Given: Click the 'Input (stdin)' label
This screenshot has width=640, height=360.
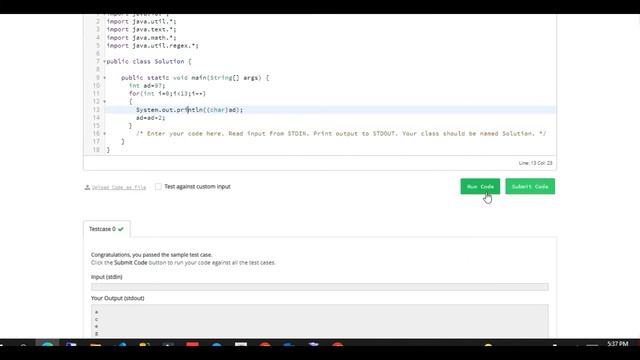Looking at the screenshot, I should pyautogui.click(x=107, y=277).
